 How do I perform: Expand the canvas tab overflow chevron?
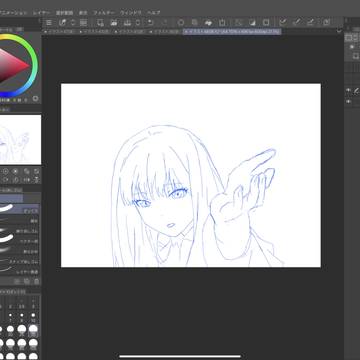tap(339, 31)
